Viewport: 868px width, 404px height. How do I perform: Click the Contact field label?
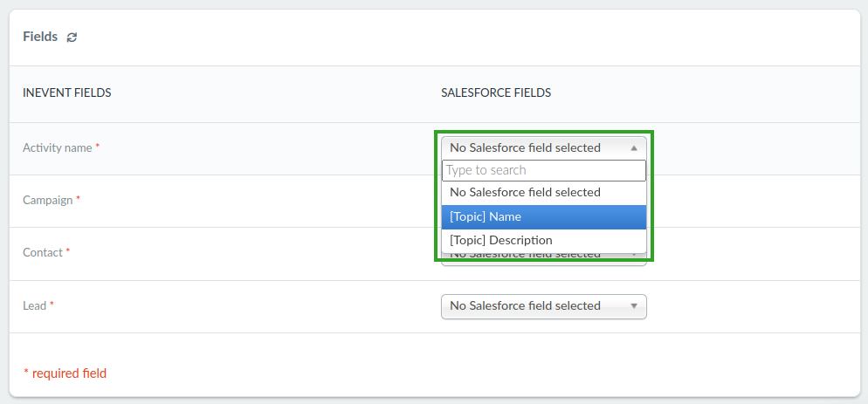(43, 252)
